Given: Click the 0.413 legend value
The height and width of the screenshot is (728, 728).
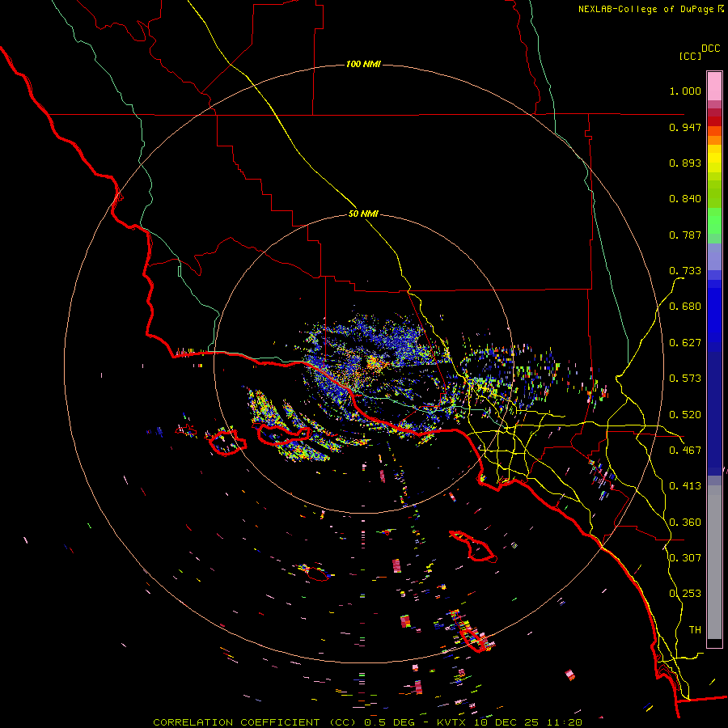Looking at the screenshot, I should [685, 486].
